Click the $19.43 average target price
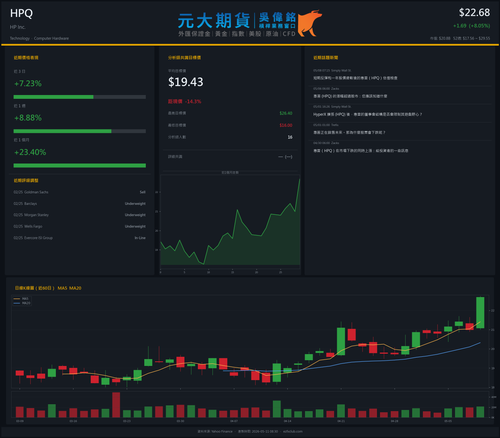The width and height of the screenshot is (500, 438). click(186, 82)
